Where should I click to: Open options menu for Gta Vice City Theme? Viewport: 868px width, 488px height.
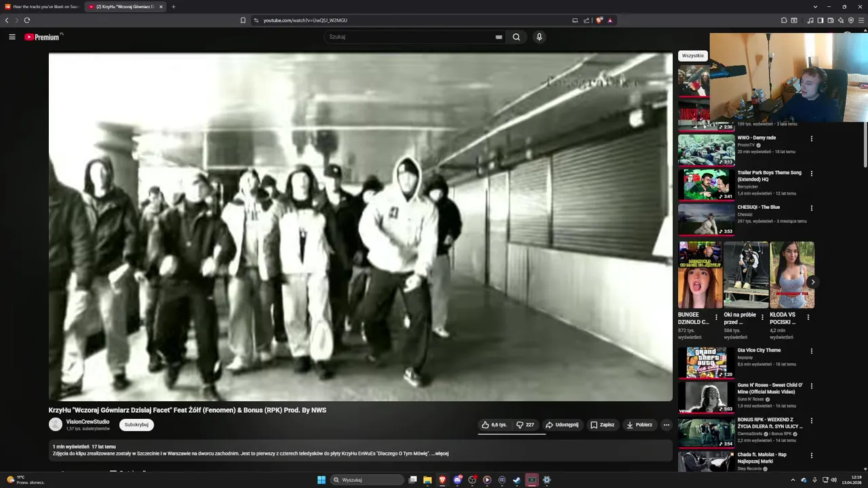pyautogui.click(x=811, y=351)
